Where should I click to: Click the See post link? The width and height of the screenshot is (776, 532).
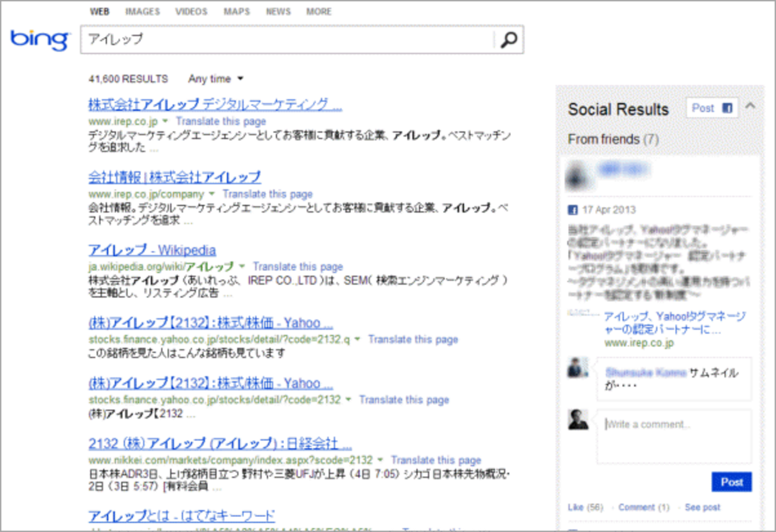(702, 508)
